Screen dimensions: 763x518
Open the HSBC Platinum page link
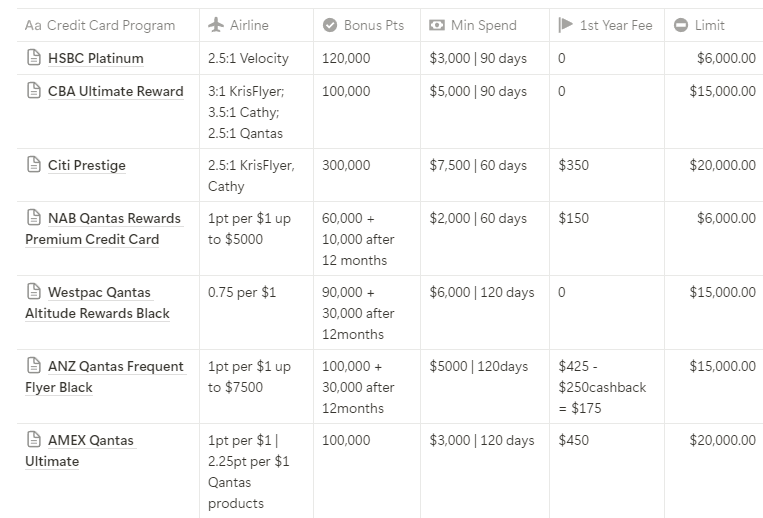click(95, 59)
